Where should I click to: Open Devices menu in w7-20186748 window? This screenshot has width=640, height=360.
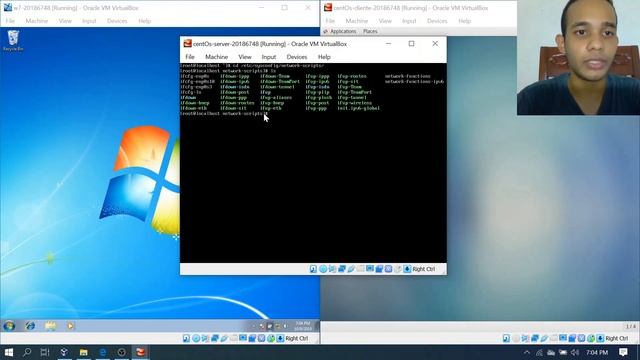click(117, 21)
